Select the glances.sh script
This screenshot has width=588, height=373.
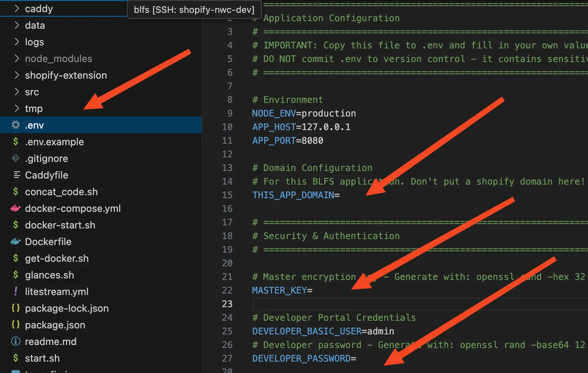pyautogui.click(x=49, y=275)
